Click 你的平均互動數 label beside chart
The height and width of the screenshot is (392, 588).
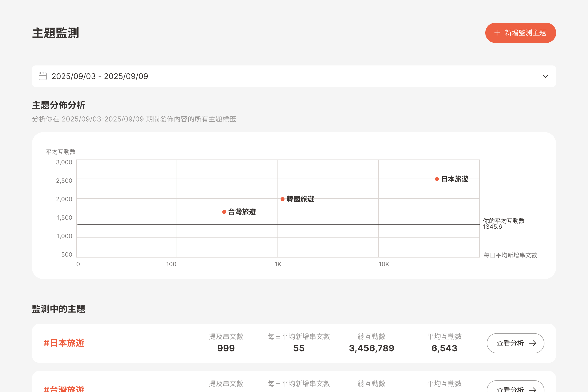pyautogui.click(x=503, y=221)
